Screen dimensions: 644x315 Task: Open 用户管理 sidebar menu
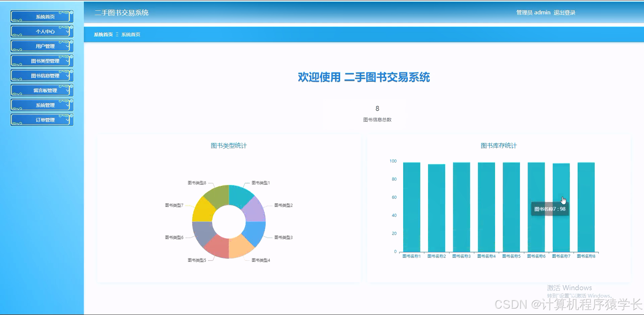tap(42, 46)
